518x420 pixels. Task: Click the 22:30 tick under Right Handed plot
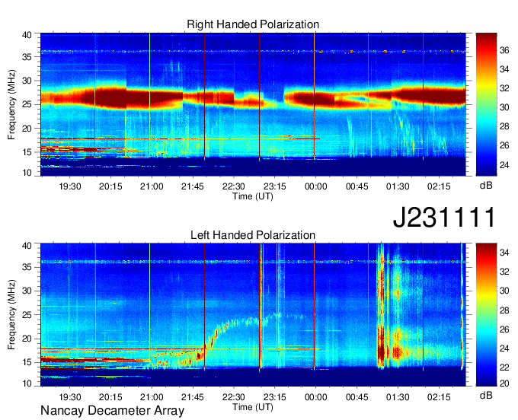(x=234, y=186)
